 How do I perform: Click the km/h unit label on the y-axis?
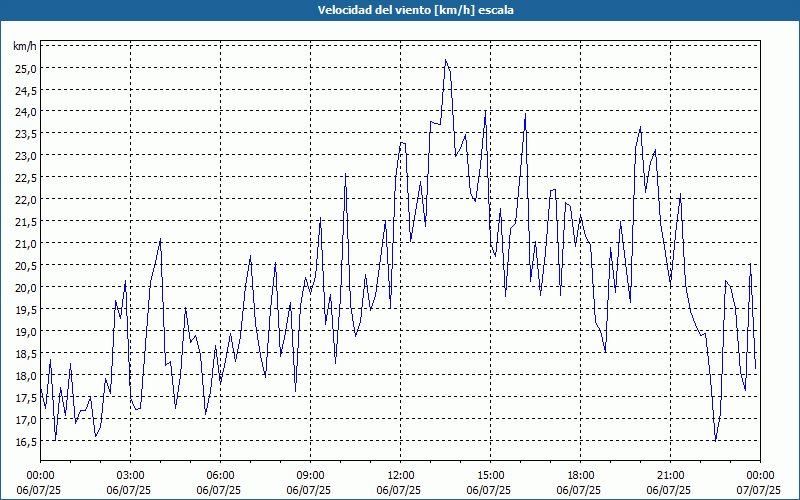point(24,47)
